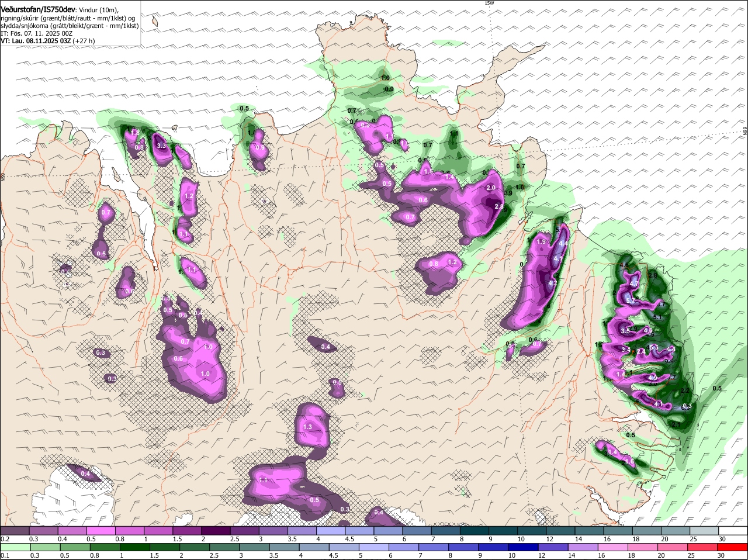Image resolution: width=748 pixels, height=560 pixels.
Task: Click the '2.0' precipitation value on the map
Action: tap(491, 188)
